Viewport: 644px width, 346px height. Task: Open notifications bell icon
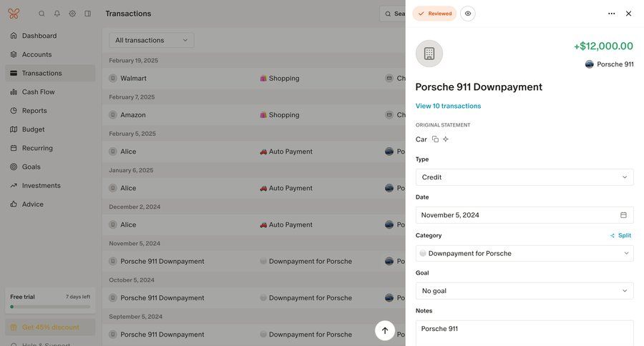pos(57,14)
